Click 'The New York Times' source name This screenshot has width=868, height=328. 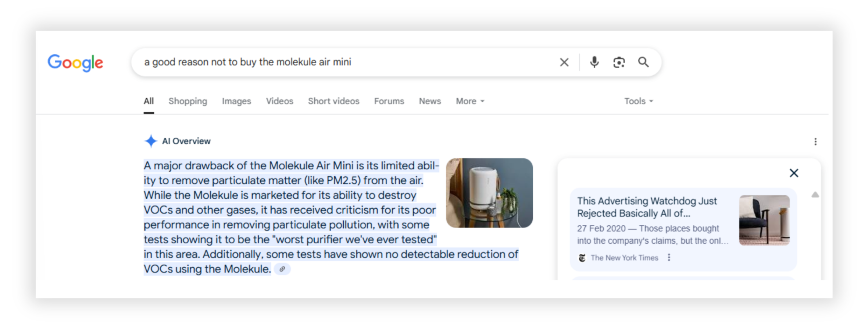pyautogui.click(x=624, y=258)
